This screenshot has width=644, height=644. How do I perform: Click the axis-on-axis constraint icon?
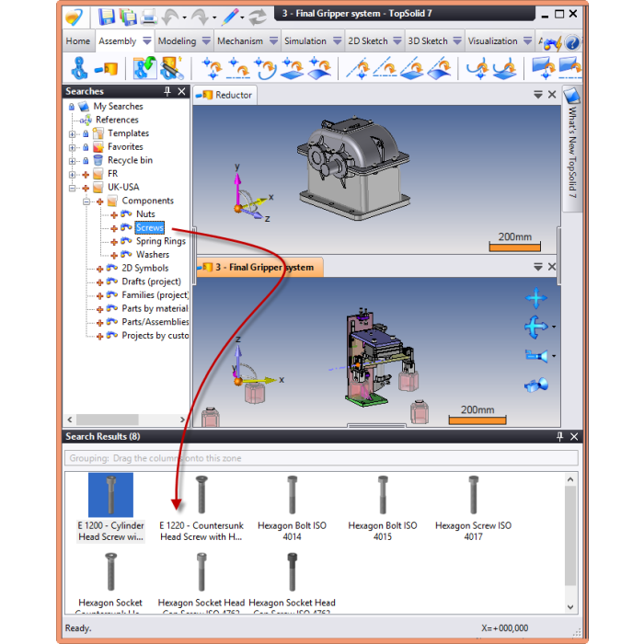[x=385, y=68]
